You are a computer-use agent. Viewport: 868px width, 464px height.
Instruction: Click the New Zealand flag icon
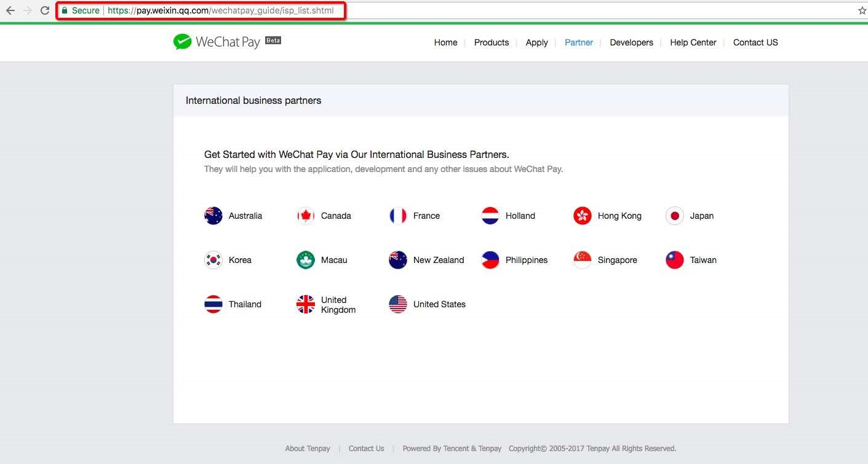398,260
